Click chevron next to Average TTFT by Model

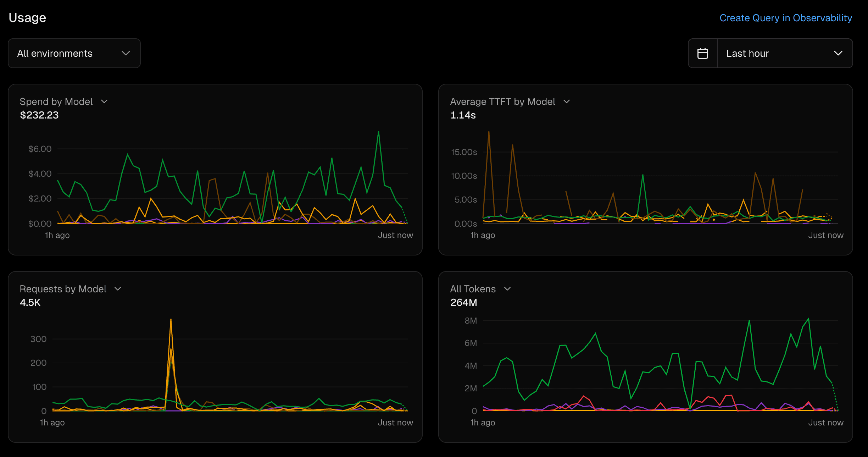click(567, 102)
